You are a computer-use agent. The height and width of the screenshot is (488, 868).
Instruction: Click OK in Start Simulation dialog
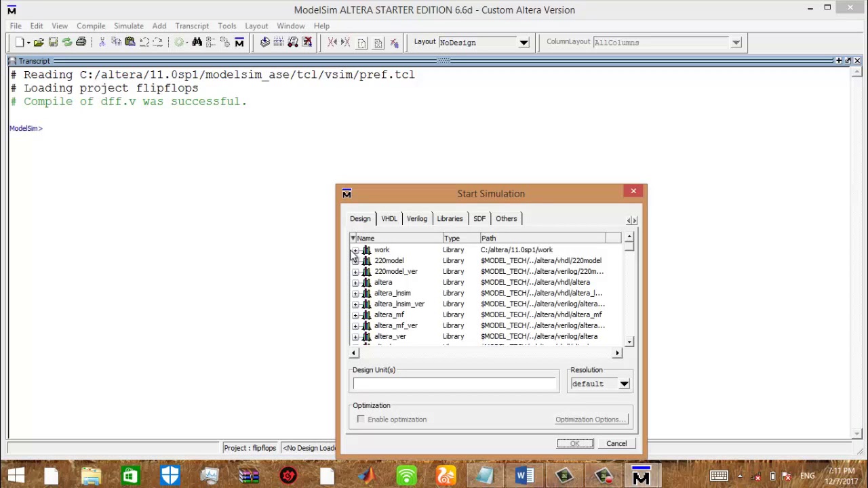pyautogui.click(x=575, y=443)
